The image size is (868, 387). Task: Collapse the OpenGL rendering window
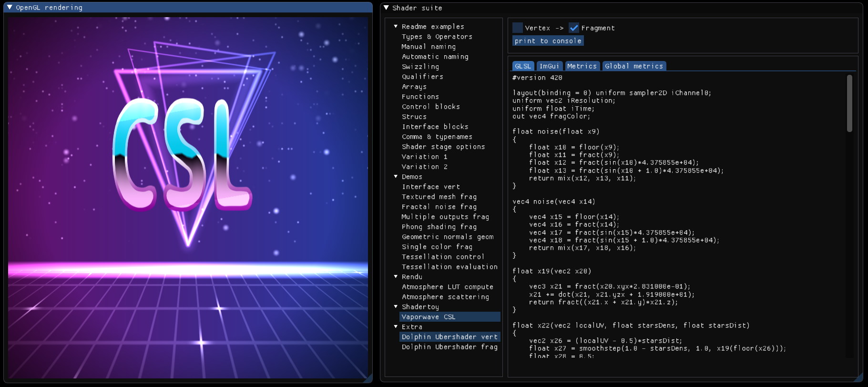click(10, 8)
